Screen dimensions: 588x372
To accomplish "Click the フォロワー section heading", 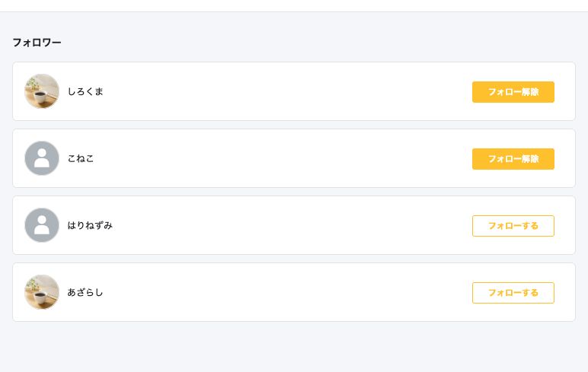I will pyautogui.click(x=37, y=43).
